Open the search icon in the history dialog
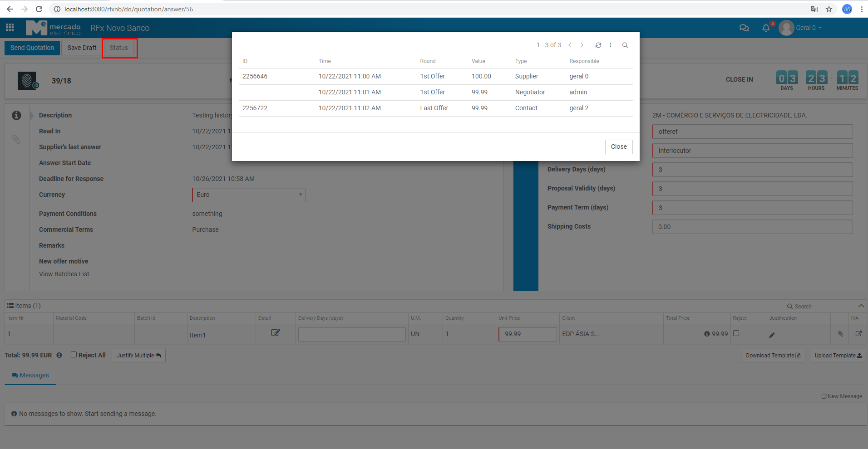The width and height of the screenshot is (868, 449). [625, 45]
